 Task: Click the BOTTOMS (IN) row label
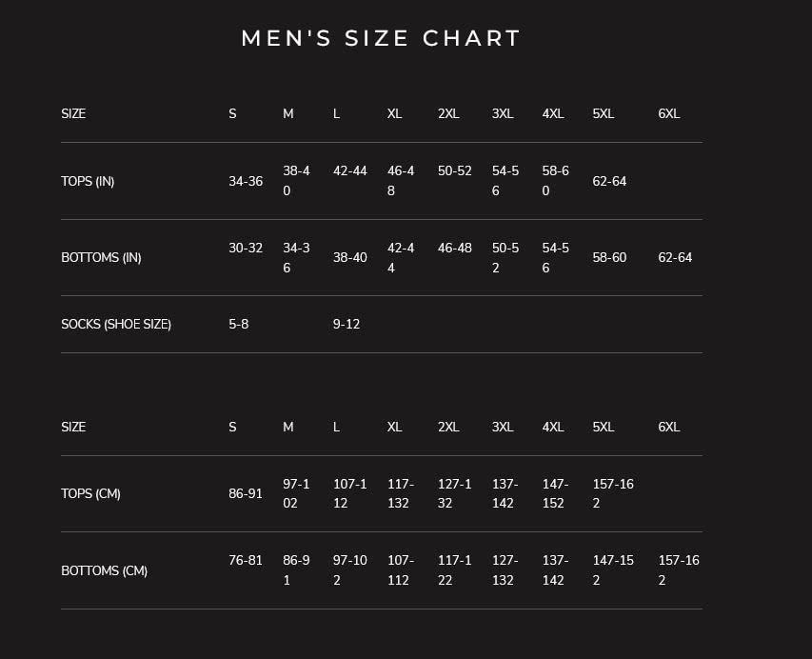[x=101, y=257]
